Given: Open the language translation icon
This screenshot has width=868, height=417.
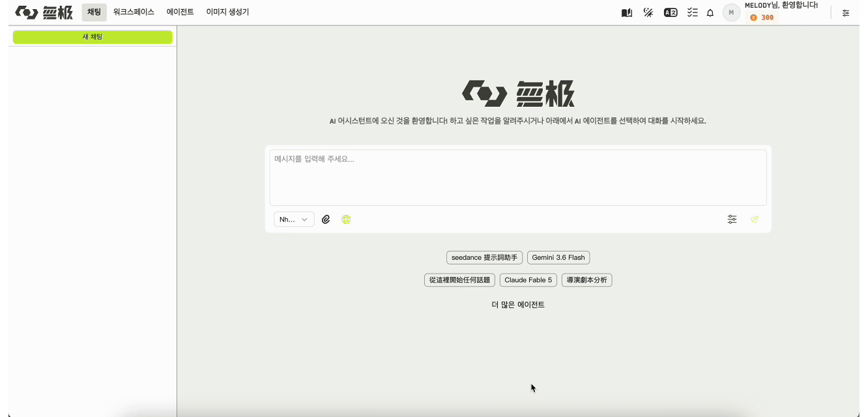Looking at the screenshot, I should (x=671, y=12).
